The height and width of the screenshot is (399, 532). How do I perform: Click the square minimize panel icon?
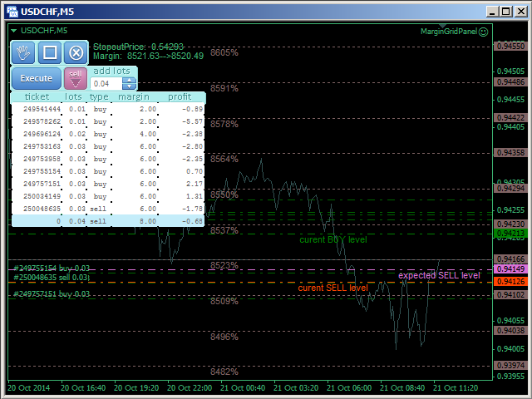(50, 52)
